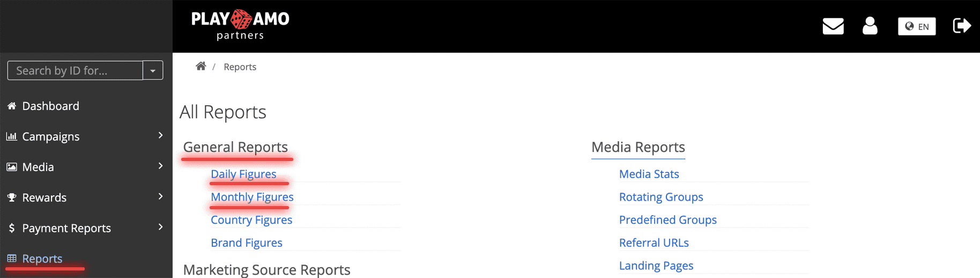Open the Monthly Figures report

click(252, 197)
